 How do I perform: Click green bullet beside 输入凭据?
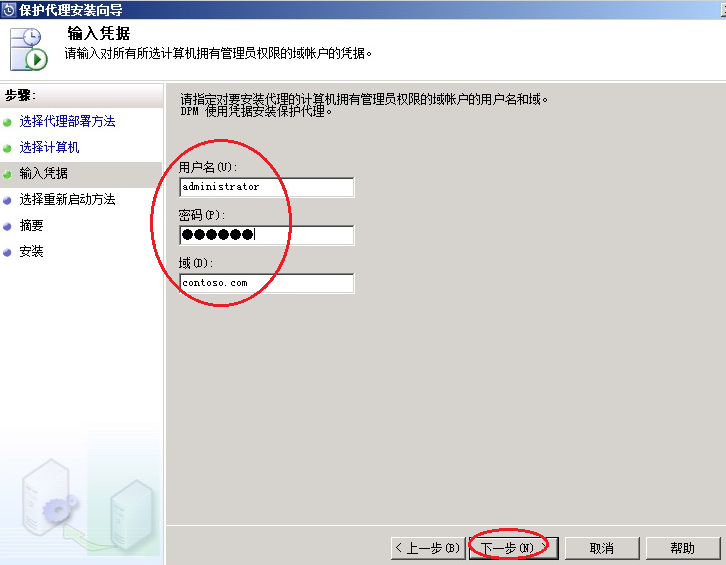click(x=7, y=175)
